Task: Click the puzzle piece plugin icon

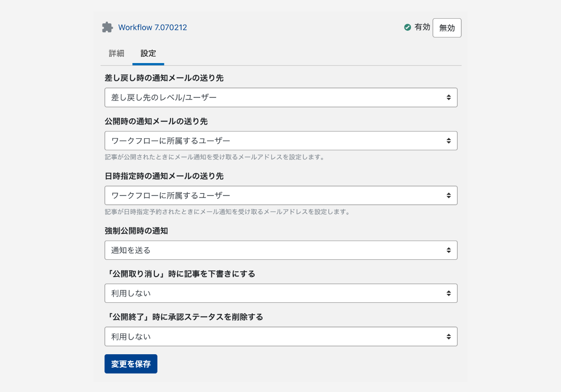Action: (107, 27)
